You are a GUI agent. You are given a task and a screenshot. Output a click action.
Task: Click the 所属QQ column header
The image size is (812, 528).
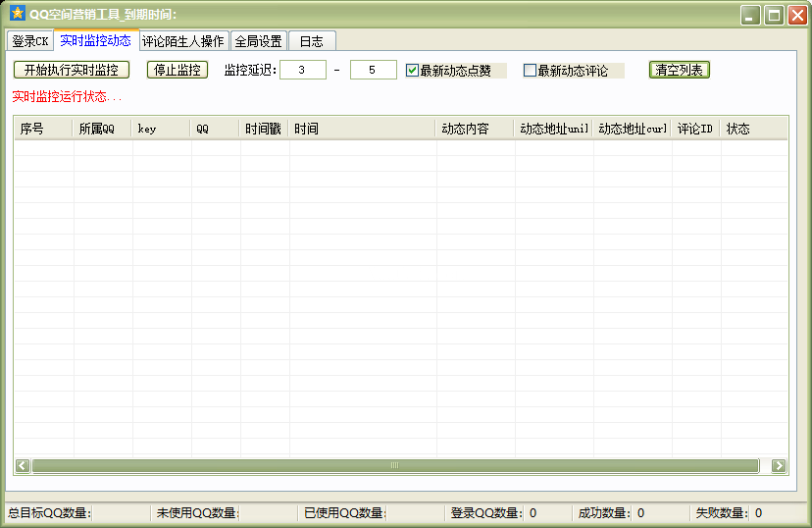pos(102,129)
